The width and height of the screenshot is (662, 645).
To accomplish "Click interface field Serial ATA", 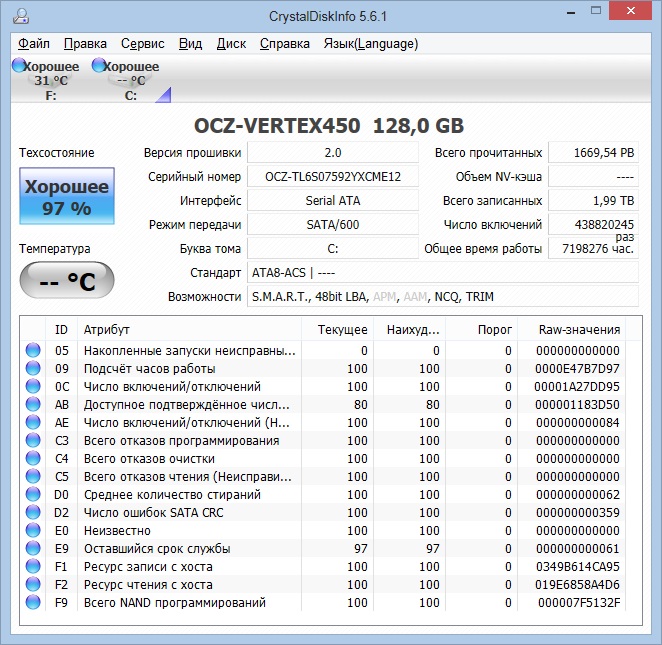I will pyautogui.click(x=333, y=201).
